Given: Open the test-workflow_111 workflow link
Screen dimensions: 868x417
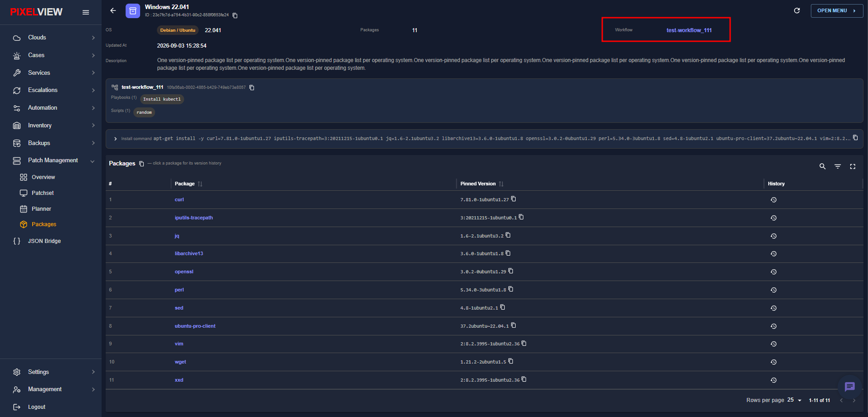Looking at the screenshot, I should pyautogui.click(x=689, y=30).
